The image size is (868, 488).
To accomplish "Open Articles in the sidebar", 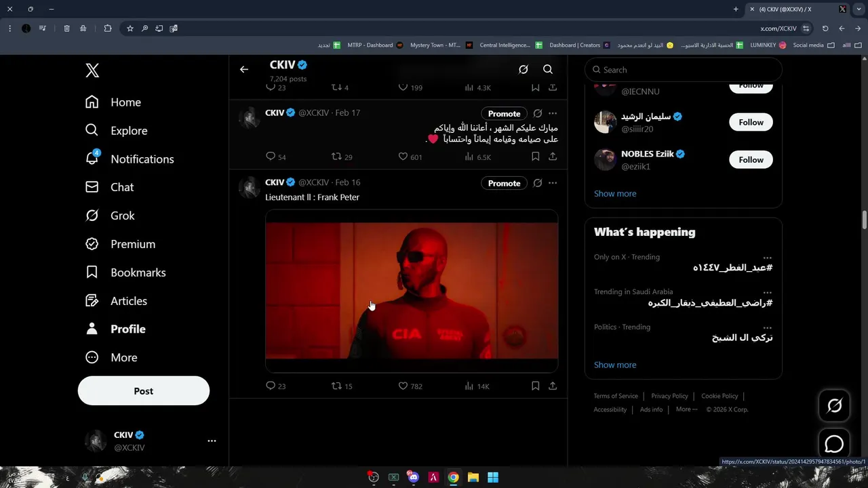I will (x=116, y=301).
